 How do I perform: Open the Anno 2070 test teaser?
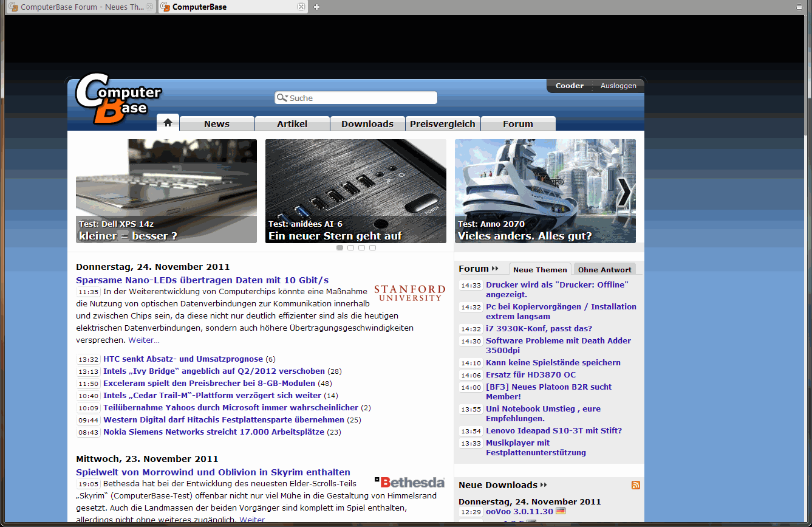pyautogui.click(x=545, y=191)
